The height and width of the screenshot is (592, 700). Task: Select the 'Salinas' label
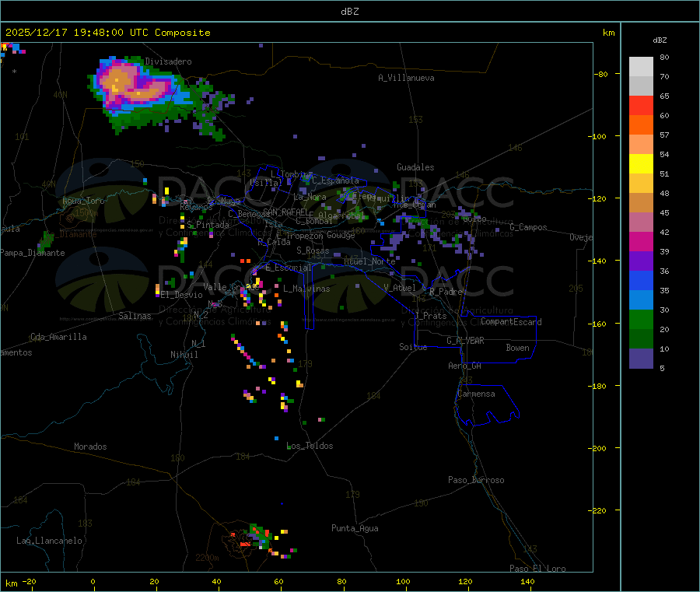[135, 316]
